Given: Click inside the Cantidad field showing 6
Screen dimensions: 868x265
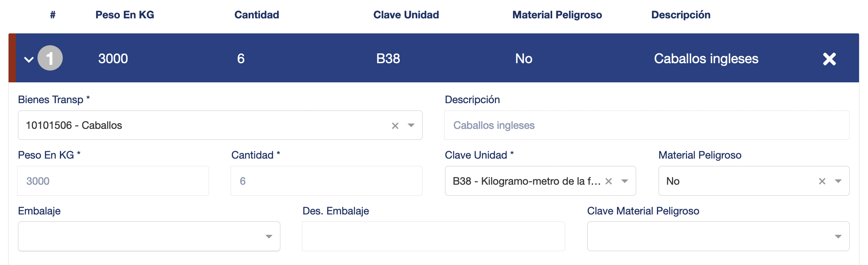Looking at the screenshot, I should pos(326,181).
